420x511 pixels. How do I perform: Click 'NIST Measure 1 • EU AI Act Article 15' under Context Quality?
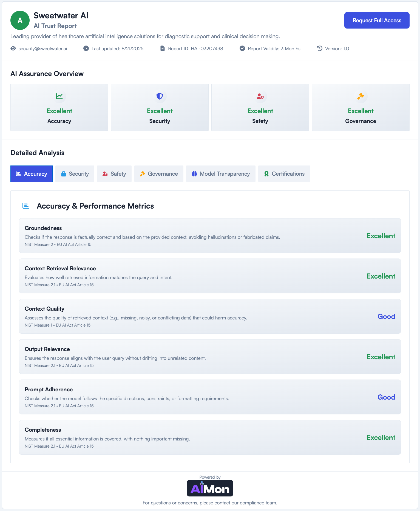[58, 325]
